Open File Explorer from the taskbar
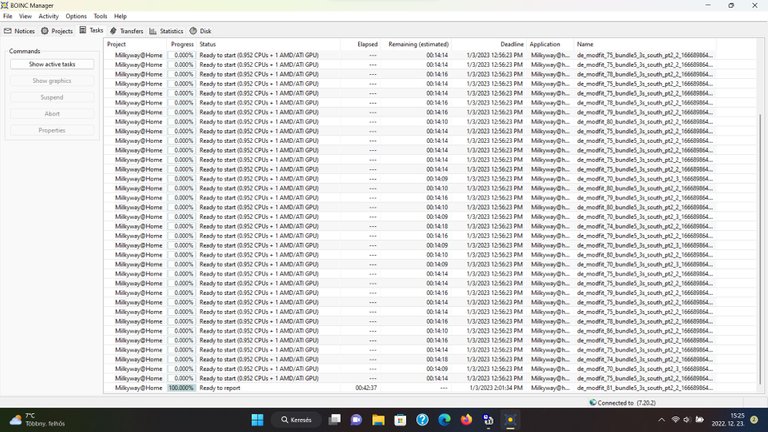The height and width of the screenshot is (432, 768). 378,420
